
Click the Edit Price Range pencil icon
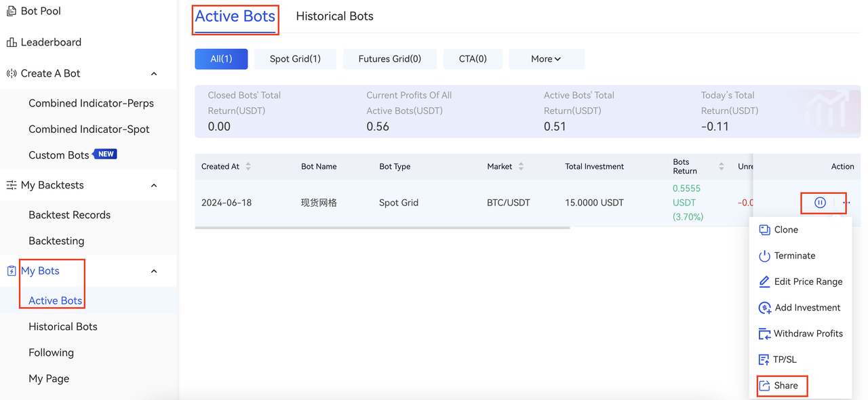[x=764, y=281]
